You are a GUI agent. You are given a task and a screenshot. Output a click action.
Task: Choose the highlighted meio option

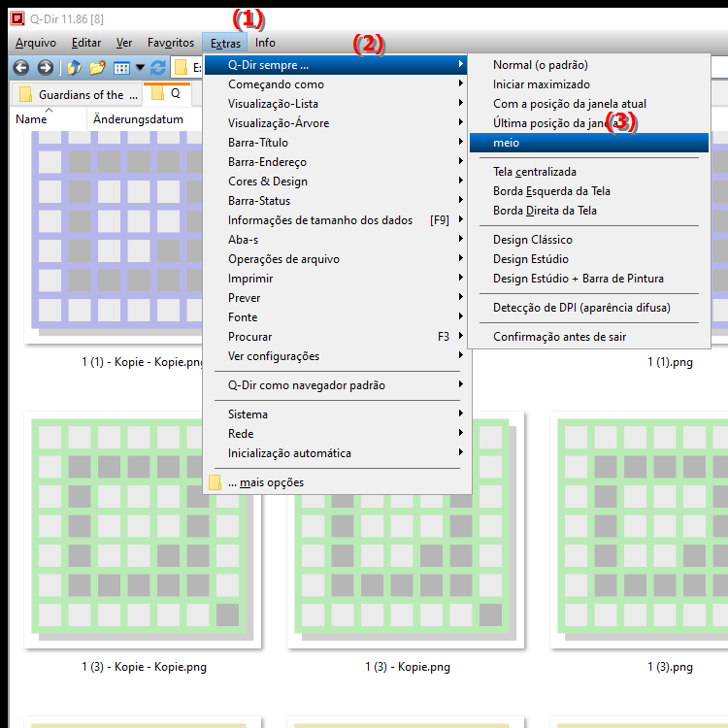tap(589, 143)
